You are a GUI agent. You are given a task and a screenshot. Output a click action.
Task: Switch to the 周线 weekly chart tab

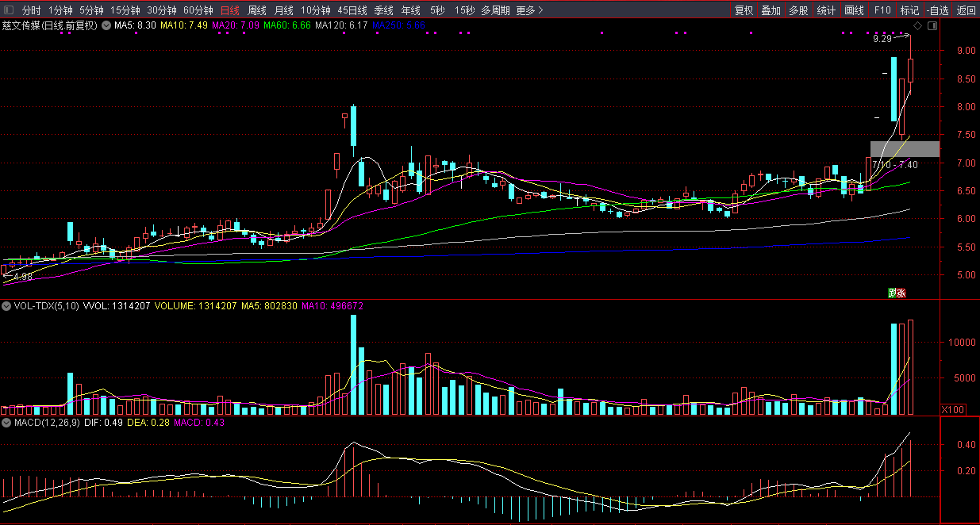[x=256, y=10]
